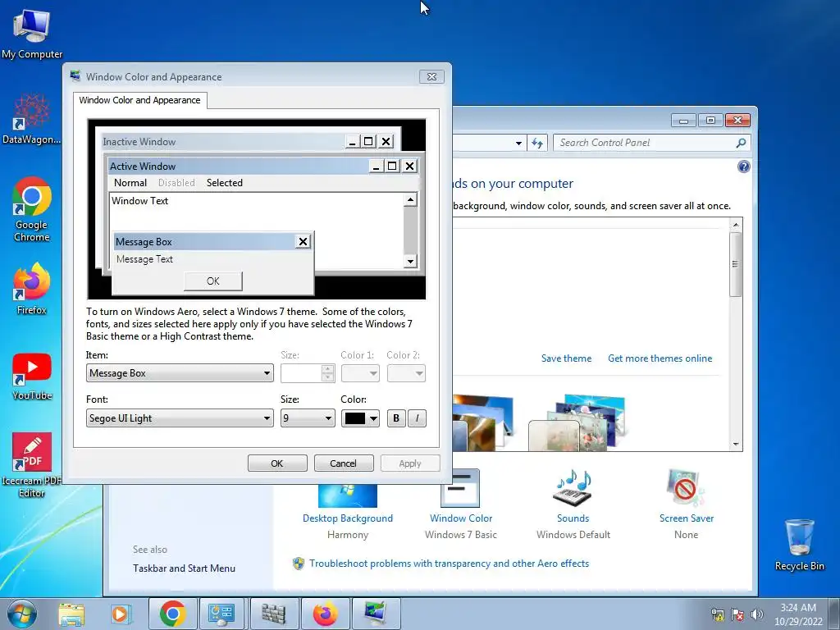Image resolution: width=840 pixels, height=630 pixels.
Task: Open the font Color dropdown arrow
Action: [x=373, y=418]
